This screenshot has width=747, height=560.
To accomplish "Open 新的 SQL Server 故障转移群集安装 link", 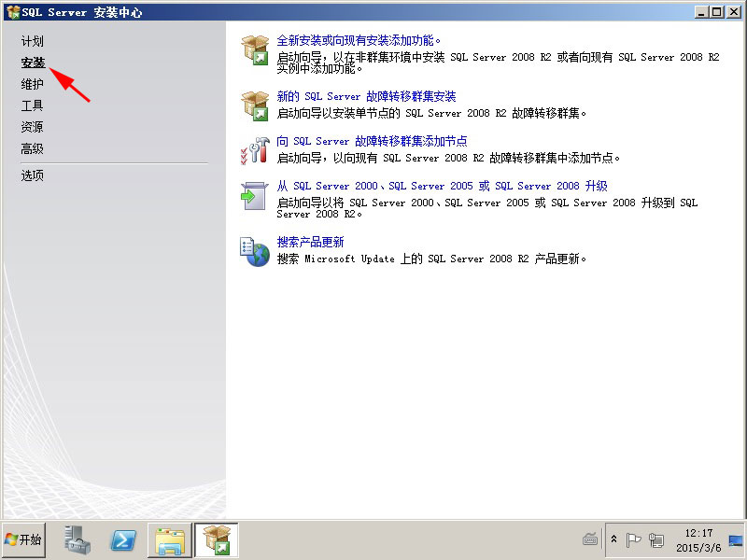I will tap(366, 97).
